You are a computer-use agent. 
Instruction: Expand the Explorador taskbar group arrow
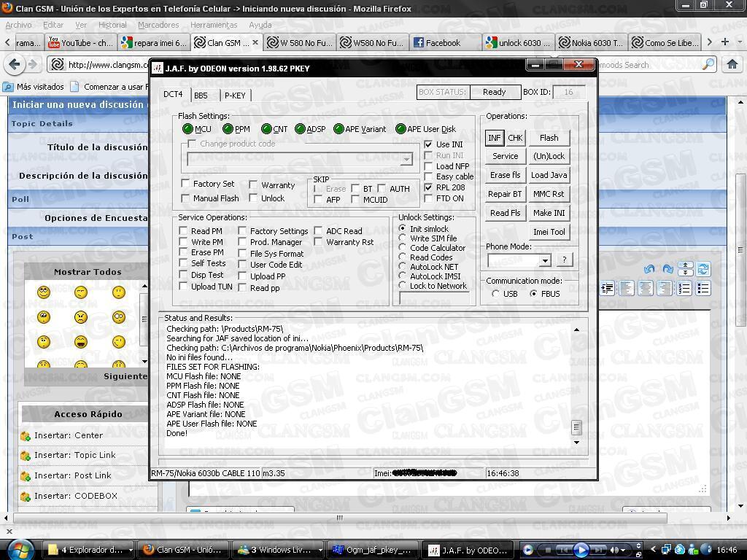tap(130, 550)
